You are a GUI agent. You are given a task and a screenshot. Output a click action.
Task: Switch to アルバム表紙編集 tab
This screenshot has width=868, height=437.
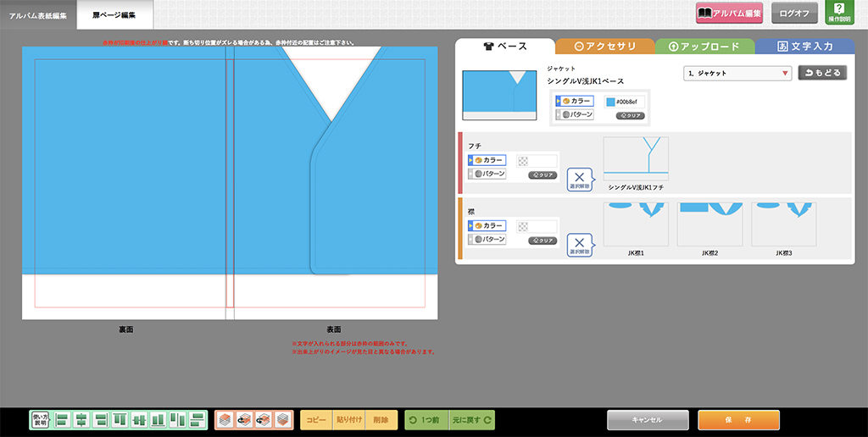click(x=38, y=15)
